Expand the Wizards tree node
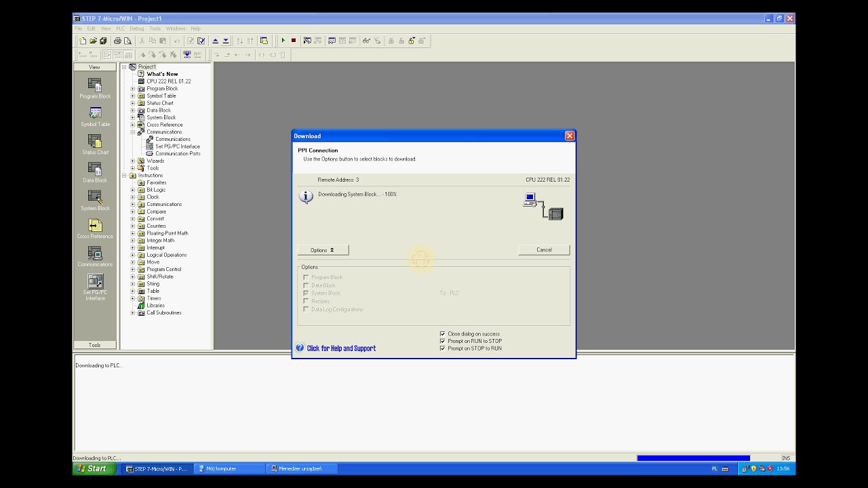Viewport: 868px width, 488px height. pyautogui.click(x=133, y=161)
